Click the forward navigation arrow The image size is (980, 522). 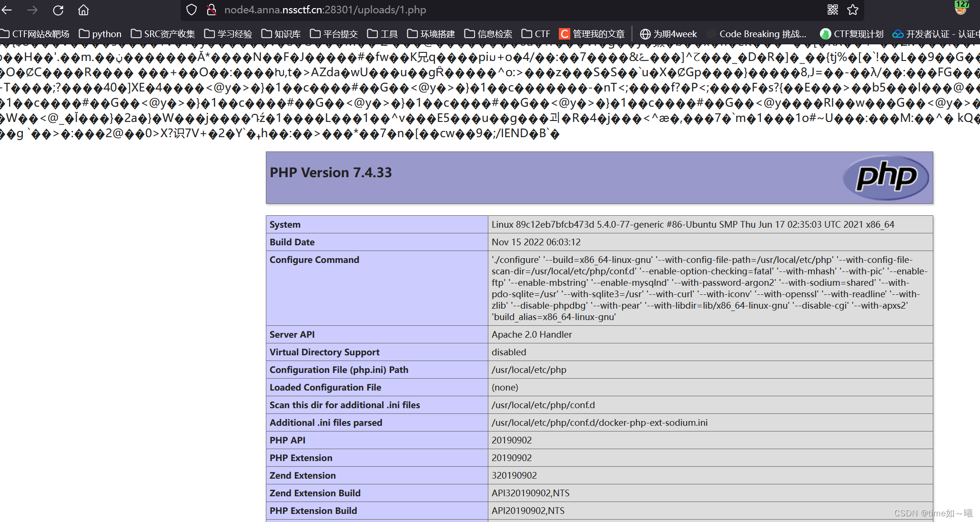tap(32, 10)
